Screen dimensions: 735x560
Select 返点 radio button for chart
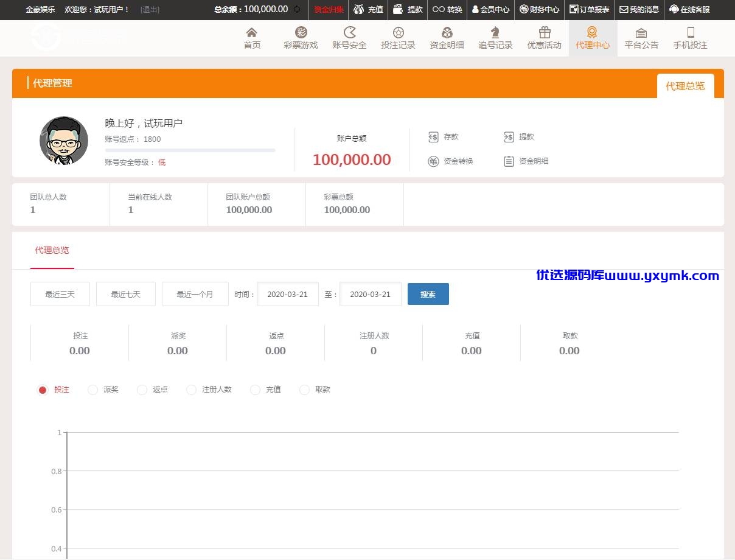coord(142,390)
